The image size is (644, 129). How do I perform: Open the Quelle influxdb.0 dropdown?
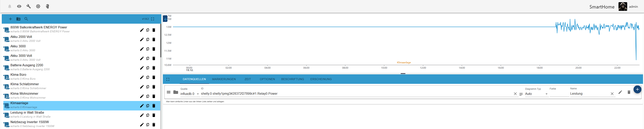[190, 94]
